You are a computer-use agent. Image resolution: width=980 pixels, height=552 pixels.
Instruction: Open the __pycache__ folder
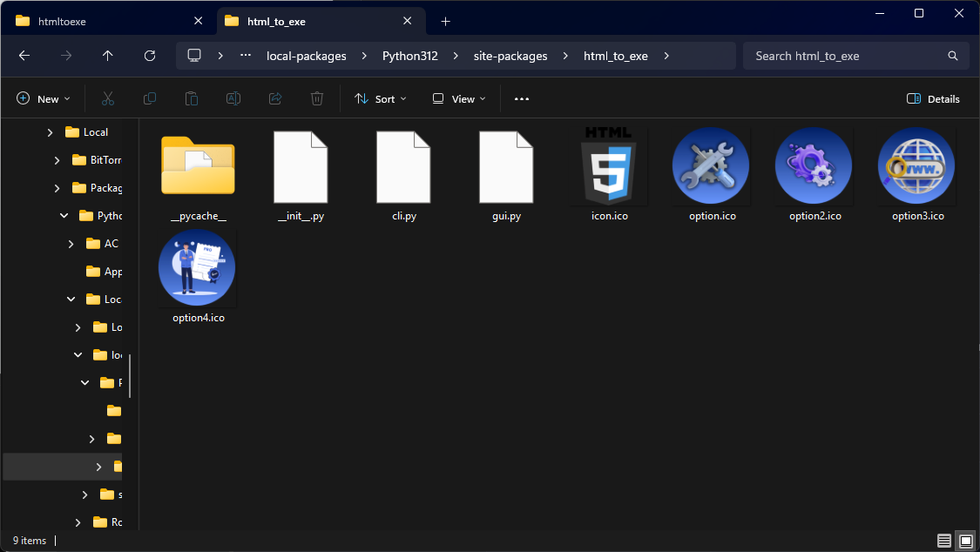pyautogui.click(x=197, y=166)
